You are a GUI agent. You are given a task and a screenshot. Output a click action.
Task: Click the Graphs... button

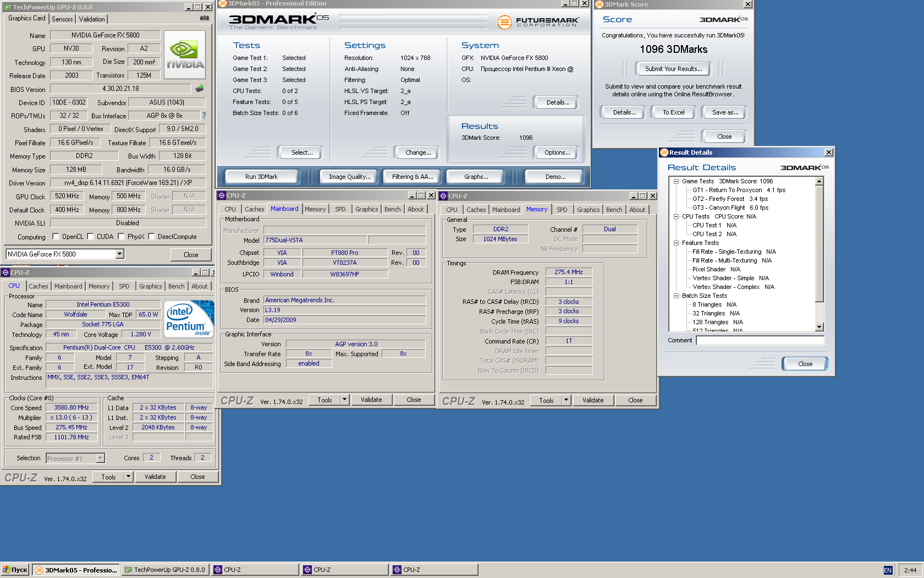point(476,177)
